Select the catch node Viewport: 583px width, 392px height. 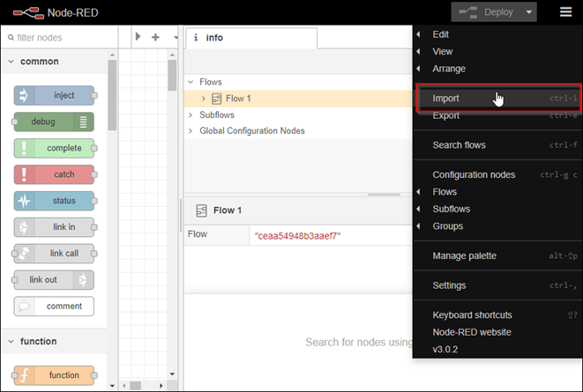pos(54,174)
